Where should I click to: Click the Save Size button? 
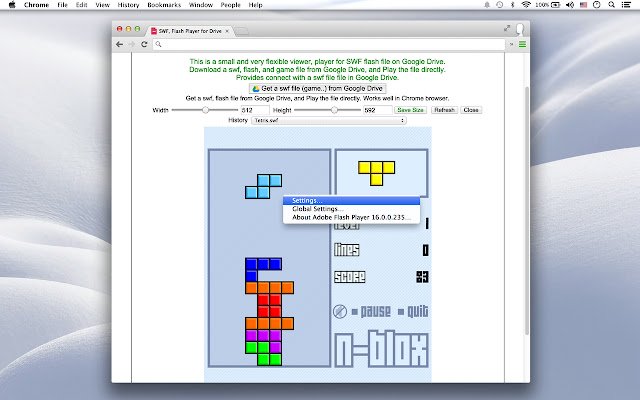coord(410,110)
